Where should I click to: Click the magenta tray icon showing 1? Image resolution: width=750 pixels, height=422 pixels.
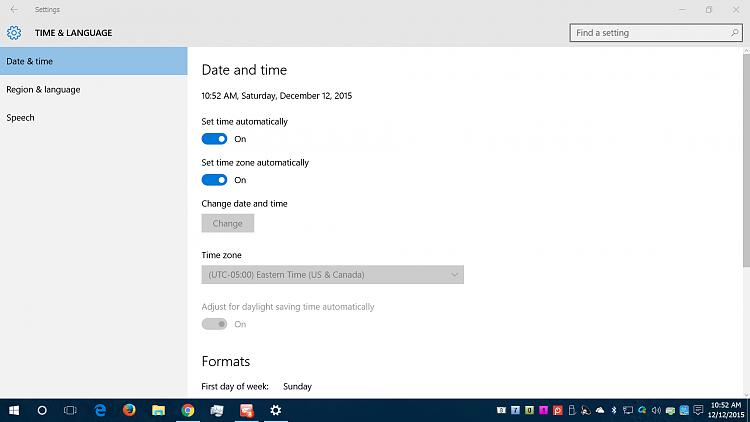(543, 410)
